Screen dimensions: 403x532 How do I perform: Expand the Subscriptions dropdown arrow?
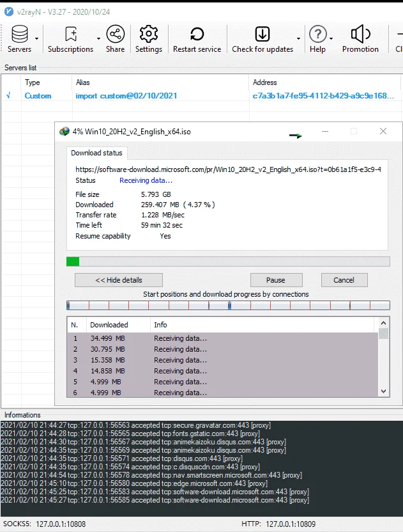98,38
